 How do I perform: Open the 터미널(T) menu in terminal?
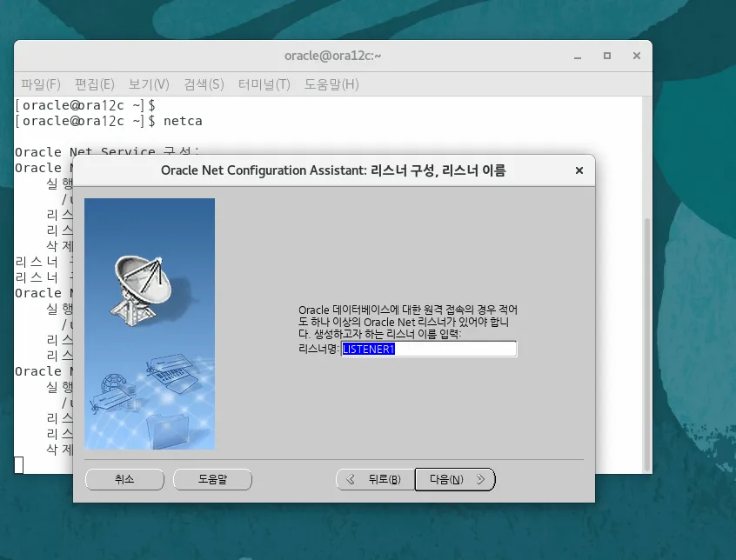pyautogui.click(x=264, y=84)
